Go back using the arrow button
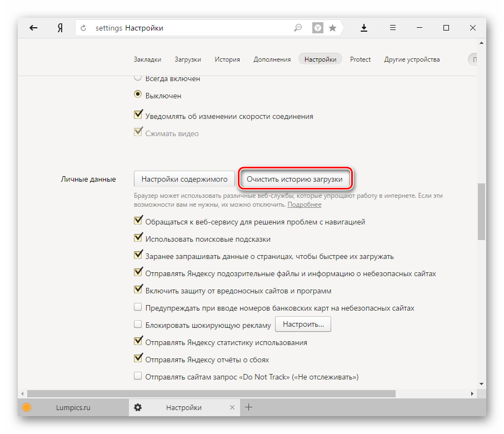This screenshot has height=434, width=504. pos(33,28)
